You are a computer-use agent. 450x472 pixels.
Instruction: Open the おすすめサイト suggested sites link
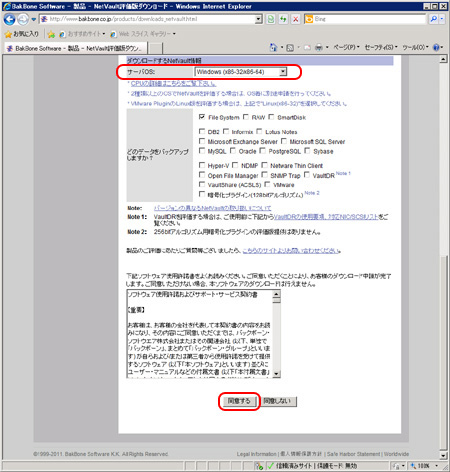click(x=82, y=34)
